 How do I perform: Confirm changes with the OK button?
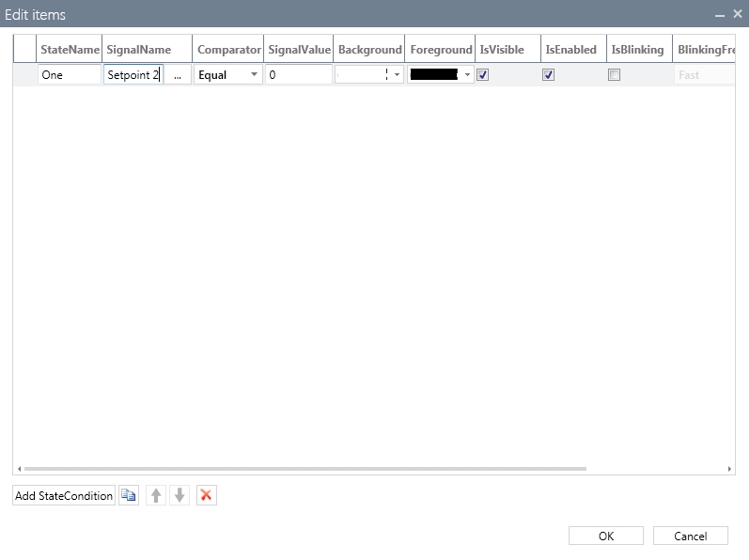coord(606,536)
